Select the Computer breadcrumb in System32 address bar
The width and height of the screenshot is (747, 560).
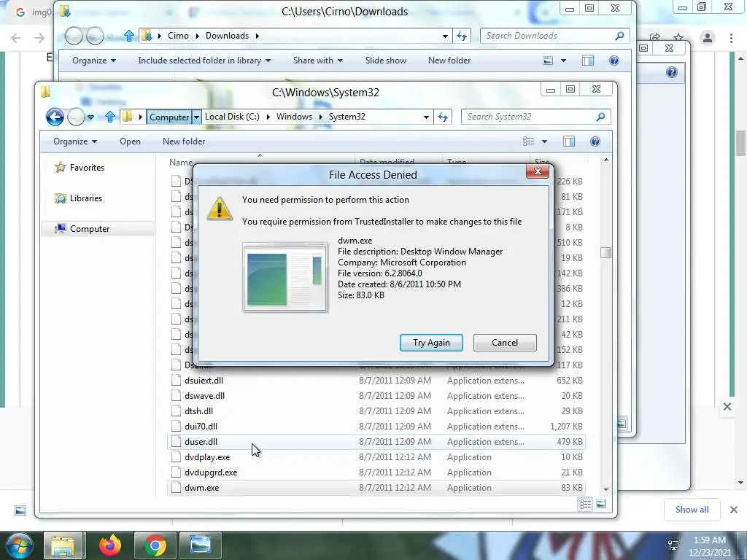tap(169, 117)
